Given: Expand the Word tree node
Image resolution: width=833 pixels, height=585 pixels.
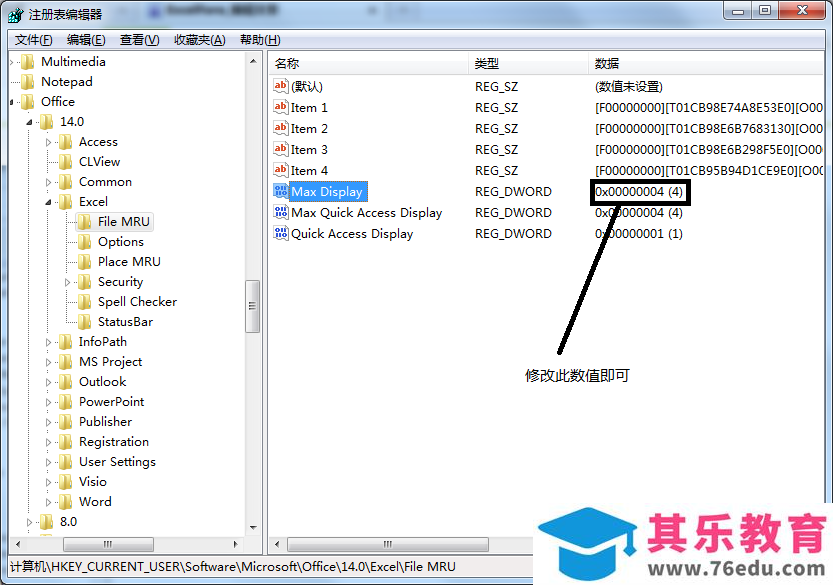Looking at the screenshot, I should 48,503.
